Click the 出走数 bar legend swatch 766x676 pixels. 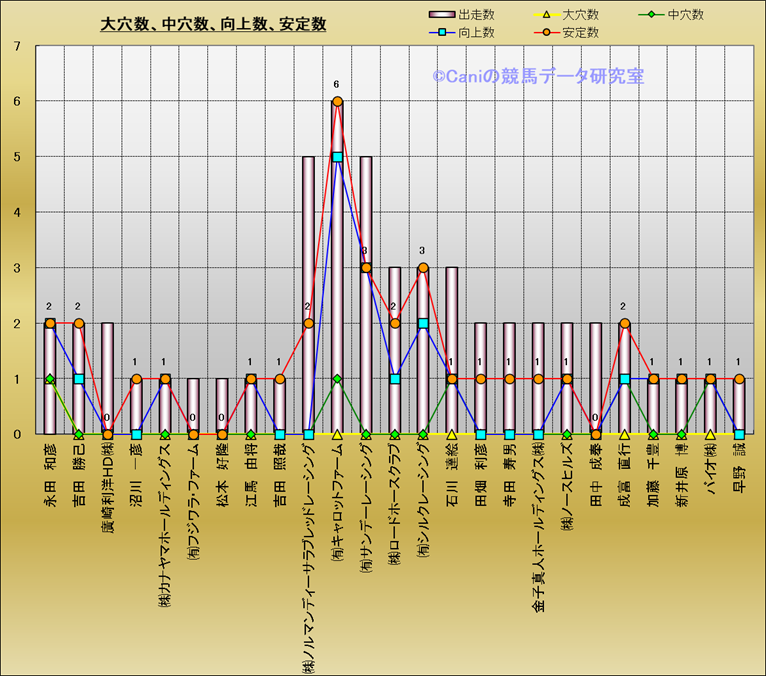(x=440, y=15)
